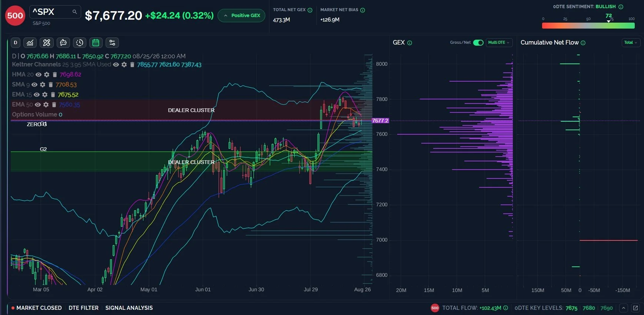Click the G2 level label

pyautogui.click(x=43, y=149)
